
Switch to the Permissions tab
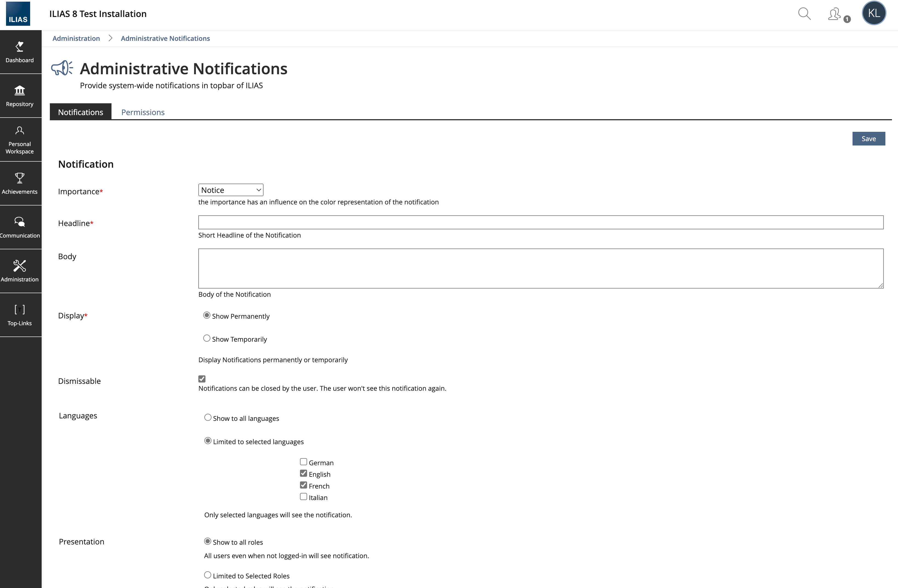[x=143, y=112]
